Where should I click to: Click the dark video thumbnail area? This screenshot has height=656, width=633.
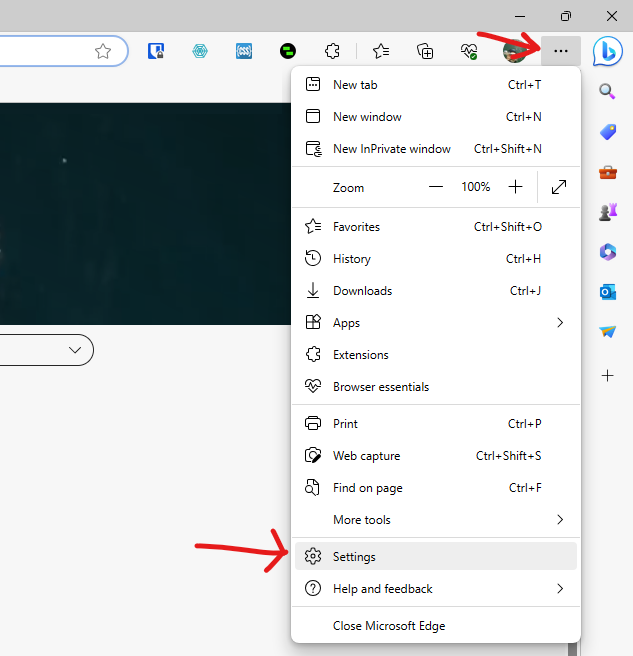145,214
